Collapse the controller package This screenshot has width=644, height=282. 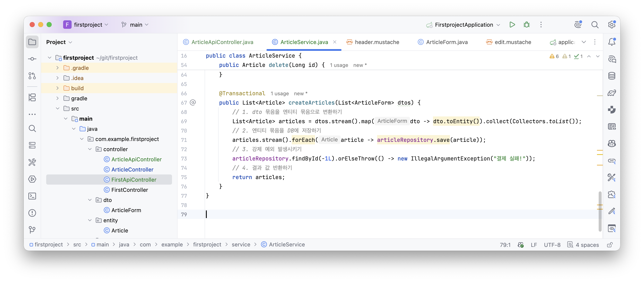coord(90,149)
